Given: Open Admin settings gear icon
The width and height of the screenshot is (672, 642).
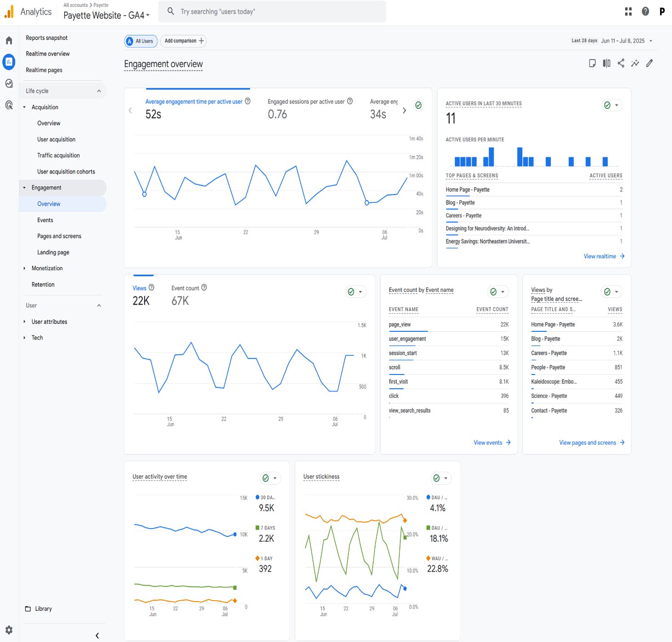Looking at the screenshot, I should pyautogui.click(x=9, y=630).
